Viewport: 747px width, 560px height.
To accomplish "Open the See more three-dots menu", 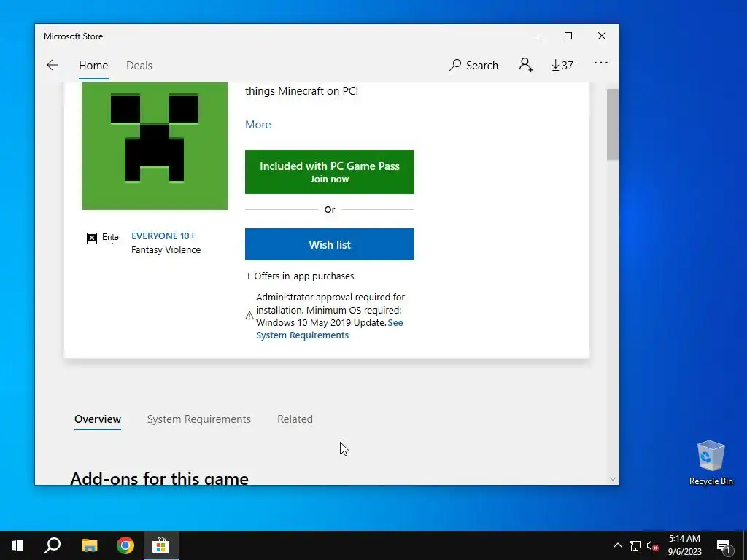I will tap(601, 63).
